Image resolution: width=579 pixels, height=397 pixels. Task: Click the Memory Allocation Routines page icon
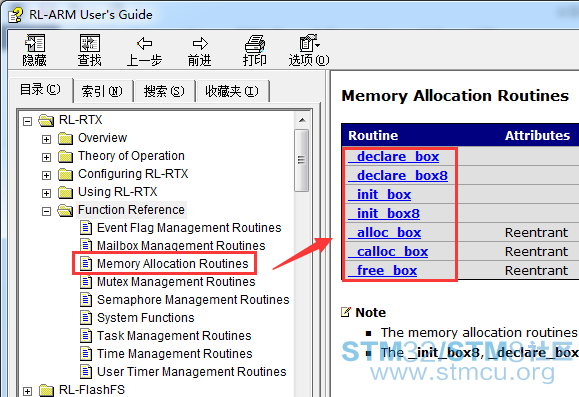(x=86, y=264)
